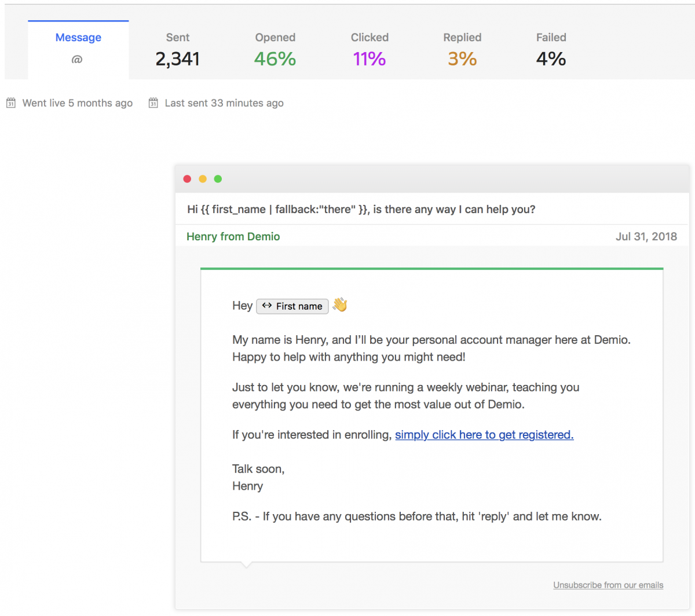Click the email subject line with the fallback tag
The height and width of the screenshot is (616, 695).
pos(361,209)
